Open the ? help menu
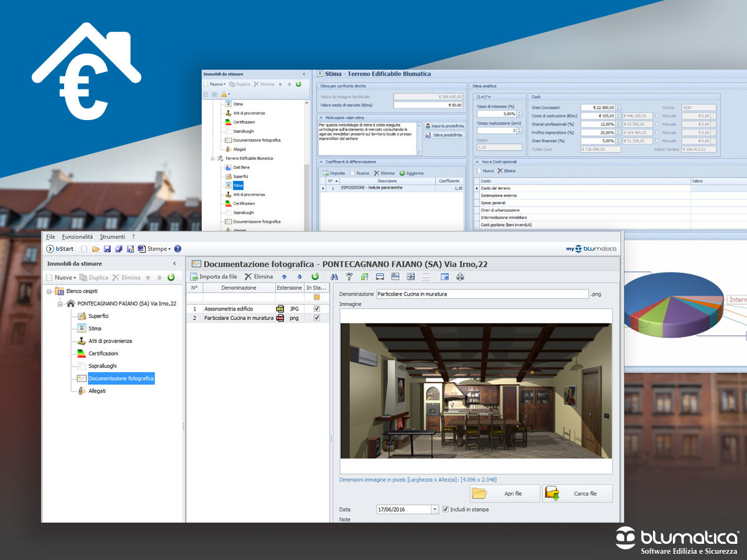This screenshot has height=560, width=747. point(133,237)
